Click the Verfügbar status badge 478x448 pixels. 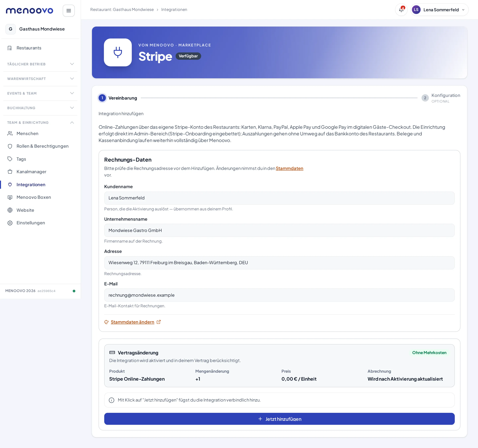point(188,56)
